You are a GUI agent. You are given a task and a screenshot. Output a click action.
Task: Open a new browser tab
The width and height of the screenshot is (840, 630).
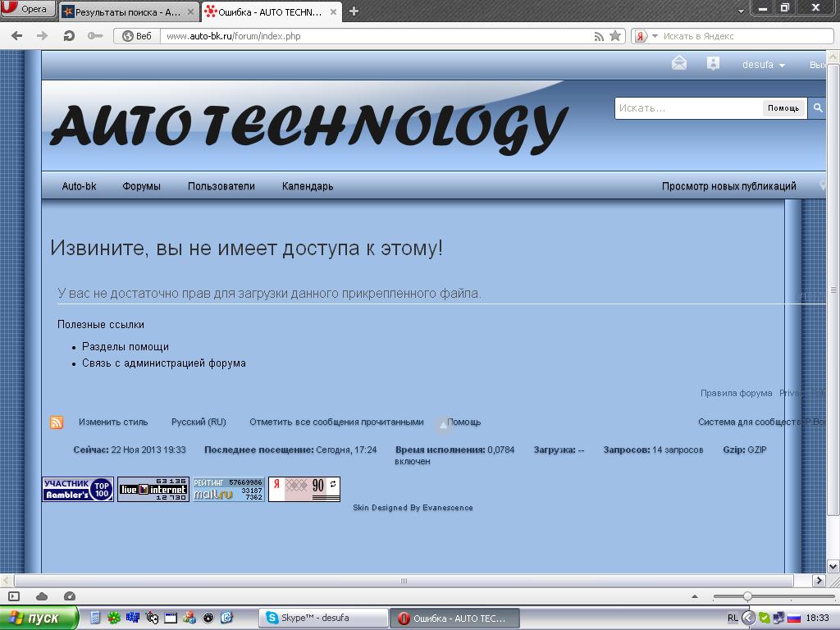(x=354, y=11)
